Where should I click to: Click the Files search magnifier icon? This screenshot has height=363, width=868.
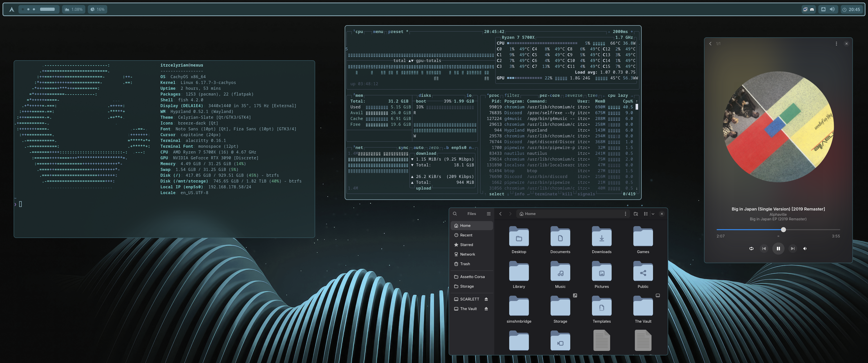454,214
